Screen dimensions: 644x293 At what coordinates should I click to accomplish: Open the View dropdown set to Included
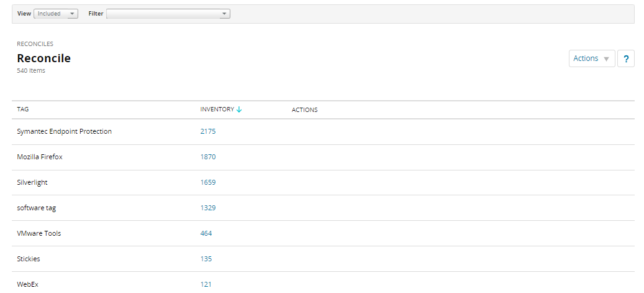(x=56, y=14)
